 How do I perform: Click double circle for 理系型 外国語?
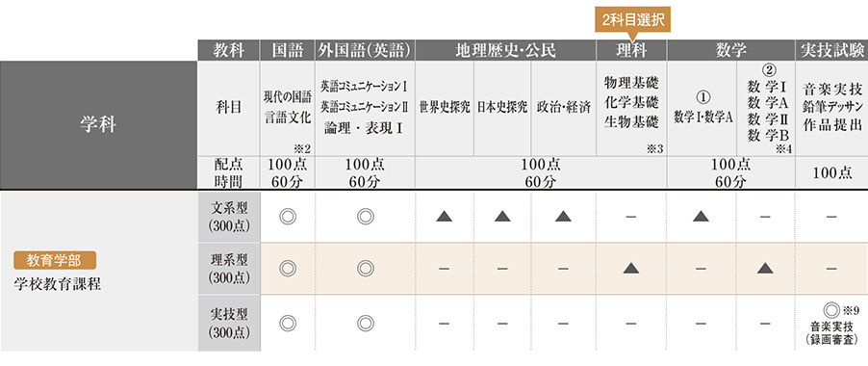(x=365, y=269)
